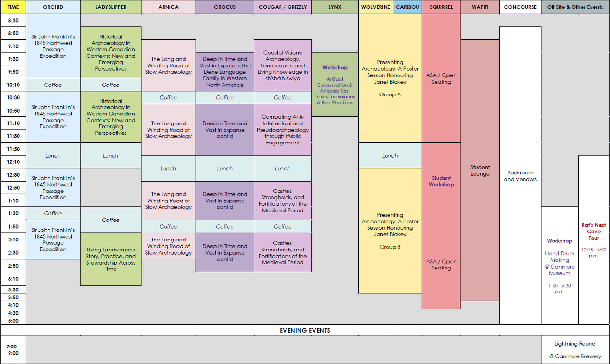Select the ORCHID room column header
This screenshot has width=610, height=364.
(x=53, y=7)
